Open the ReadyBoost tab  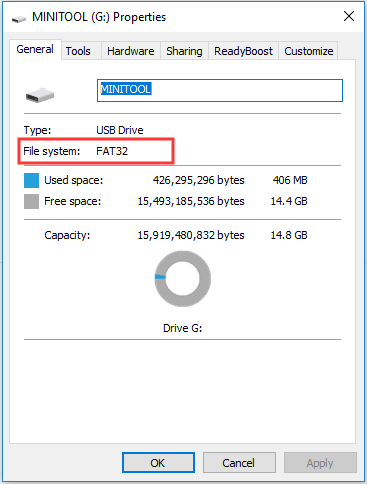[243, 51]
